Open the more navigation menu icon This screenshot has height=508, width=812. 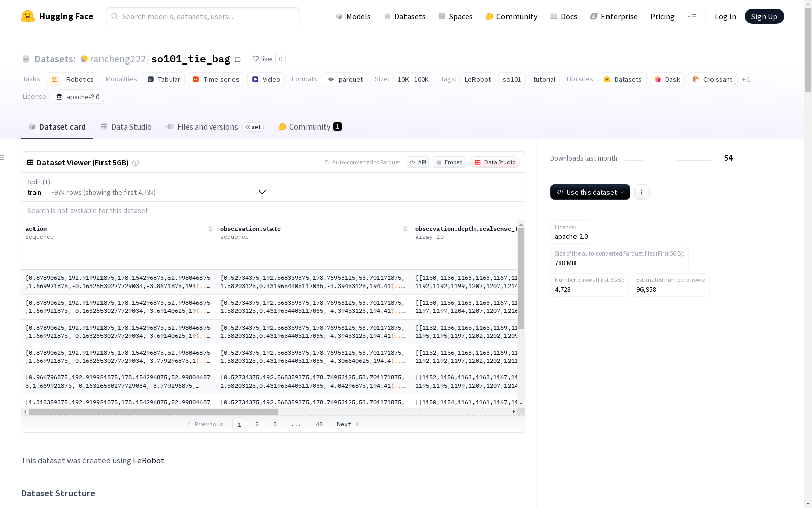[x=692, y=16]
